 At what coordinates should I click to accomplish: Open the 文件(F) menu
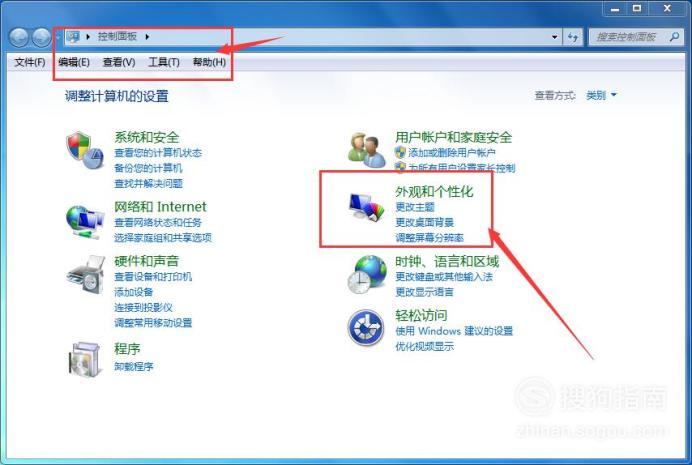click(30, 62)
